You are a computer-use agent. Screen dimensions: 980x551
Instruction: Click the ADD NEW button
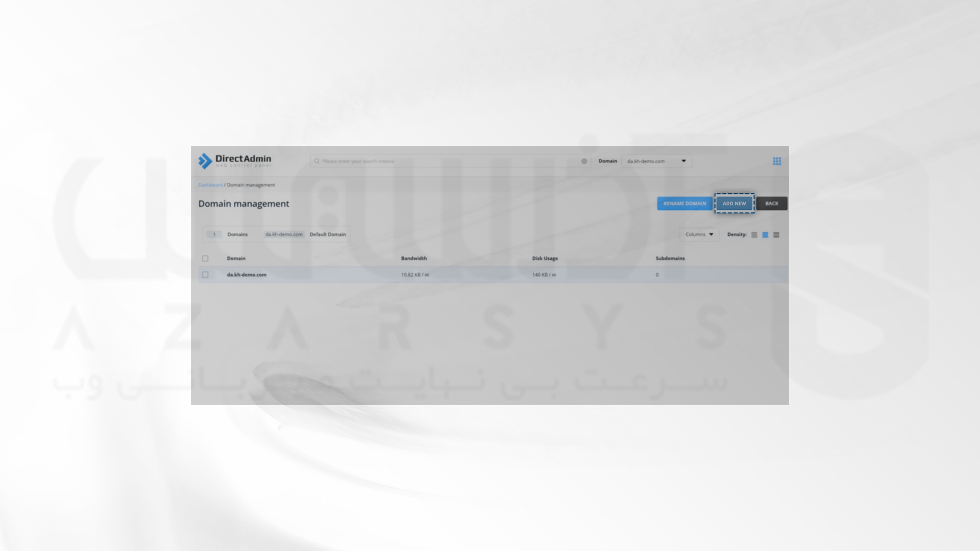(734, 203)
